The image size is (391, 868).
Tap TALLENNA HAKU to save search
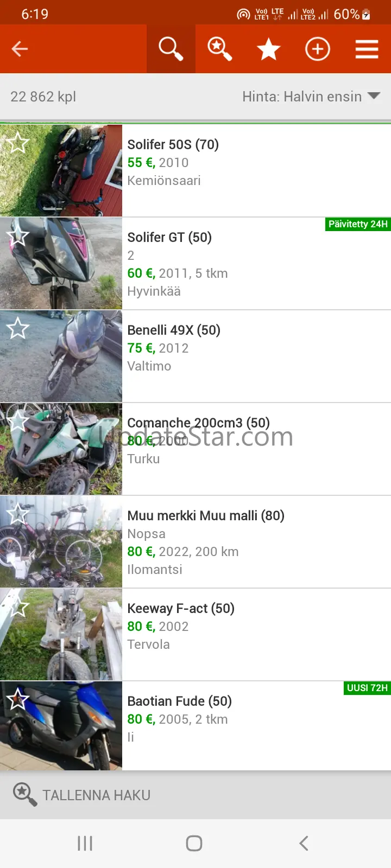(x=81, y=795)
